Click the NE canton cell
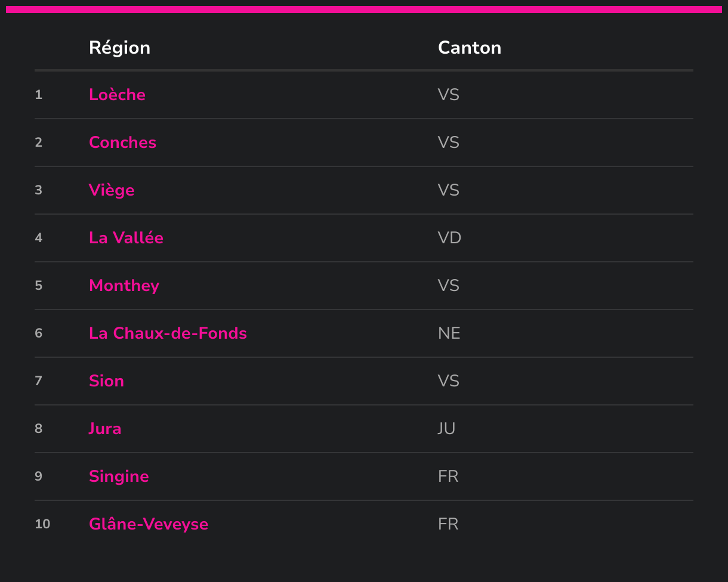The width and height of the screenshot is (728, 582). click(x=449, y=333)
